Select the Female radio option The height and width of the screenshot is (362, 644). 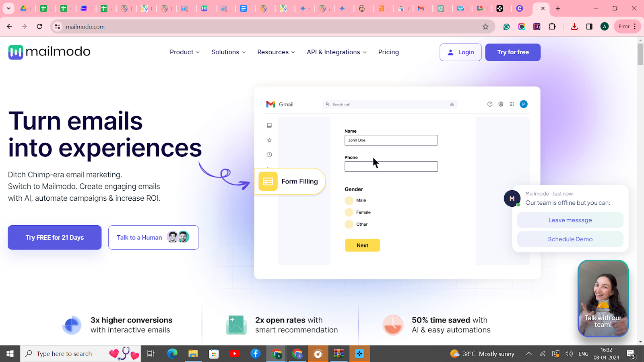coord(349,212)
